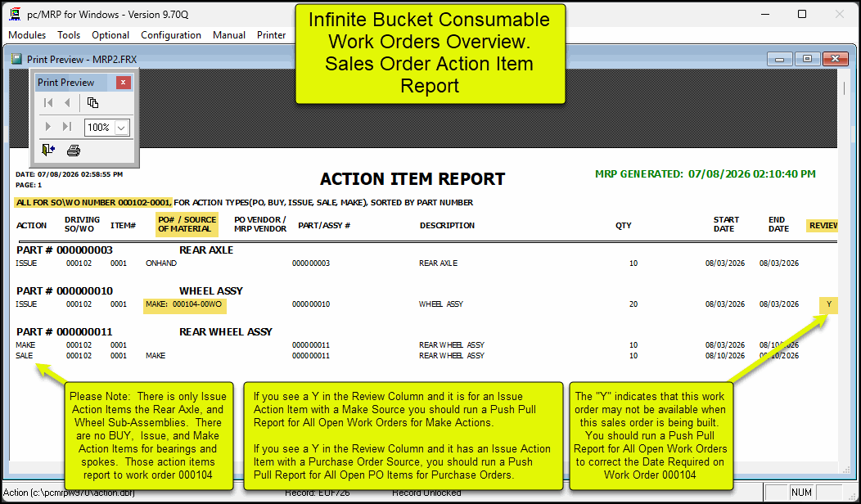Click the 'DATE: 07/08/2026 02:58:55 PM' text

click(x=70, y=174)
